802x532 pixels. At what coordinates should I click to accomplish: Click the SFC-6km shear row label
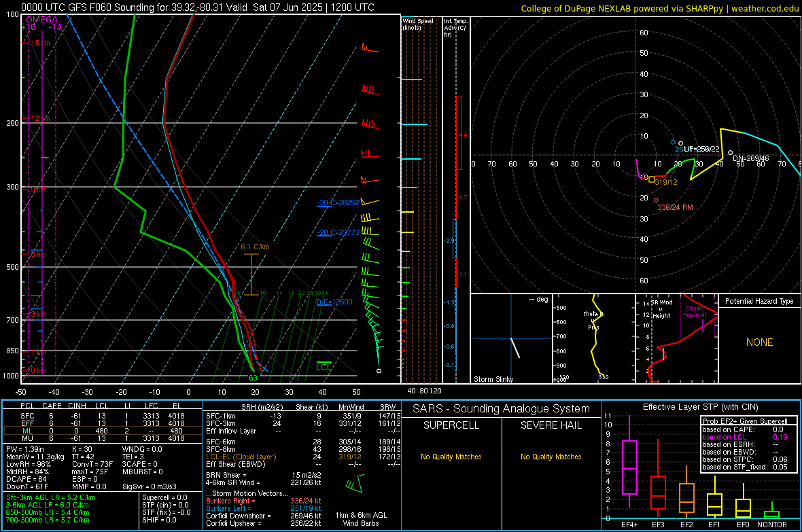tap(221, 442)
